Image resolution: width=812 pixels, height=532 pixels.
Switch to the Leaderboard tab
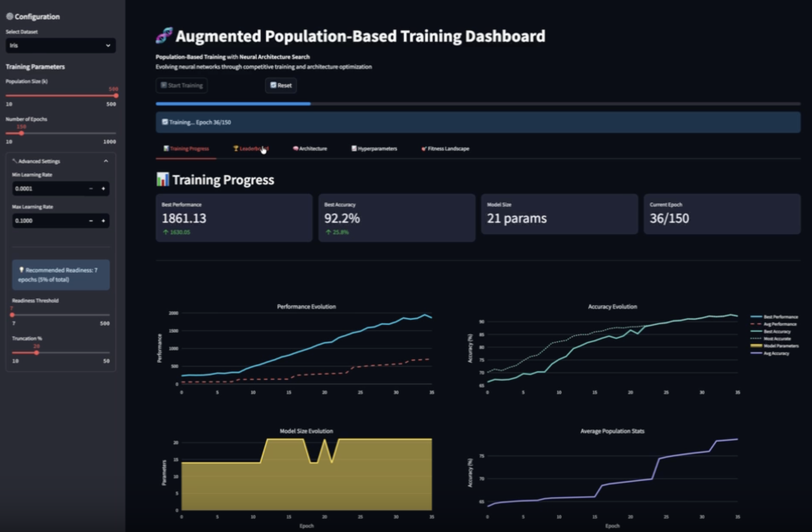252,149
